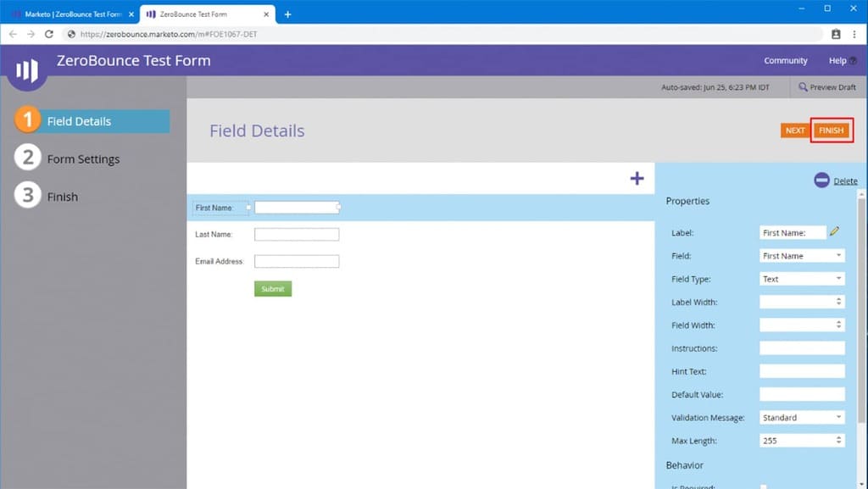Viewport: 868px width, 489px height.
Task: Click the Email Address label in the form
Action: [220, 261]
